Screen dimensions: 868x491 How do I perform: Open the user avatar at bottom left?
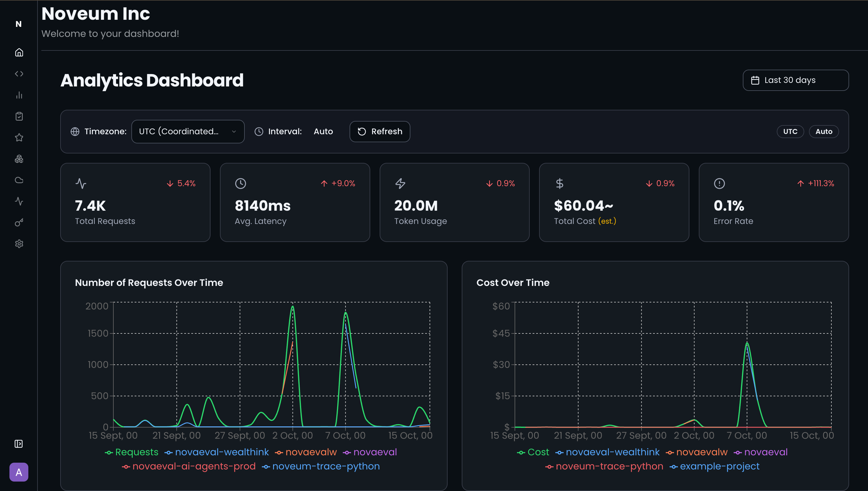(x=19, y=472)
